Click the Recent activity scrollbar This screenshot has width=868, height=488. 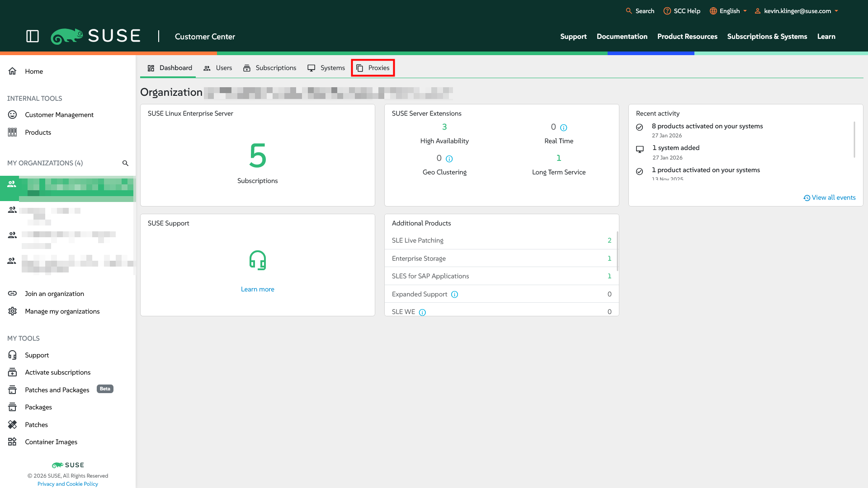[x=854, y=140]
